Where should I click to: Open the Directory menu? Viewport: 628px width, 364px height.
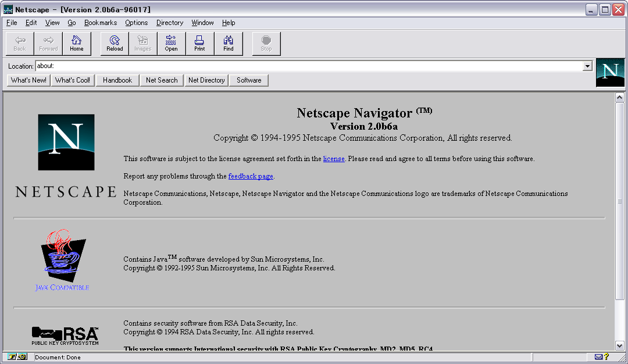point(170,23)
